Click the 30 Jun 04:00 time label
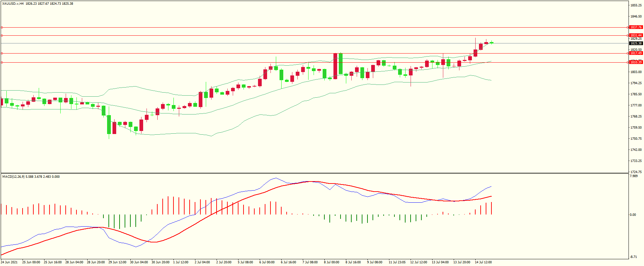Viewport: 644px width, 266px height. point(139,262)
